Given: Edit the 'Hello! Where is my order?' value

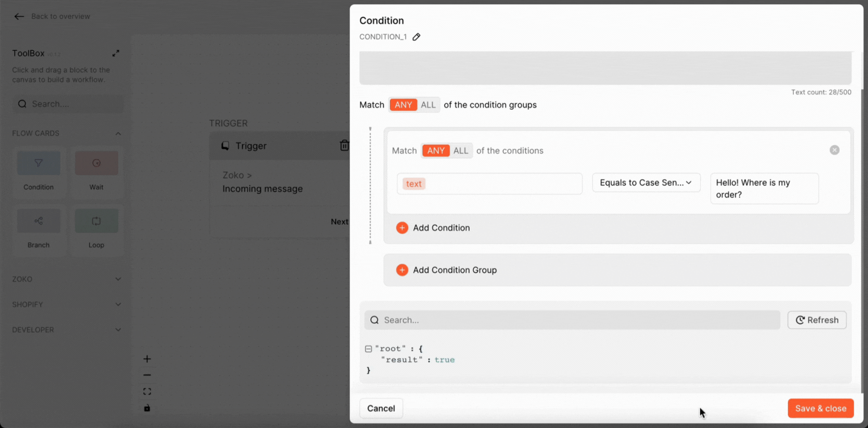Looking at the screenshot, I should tap(765, 189).
